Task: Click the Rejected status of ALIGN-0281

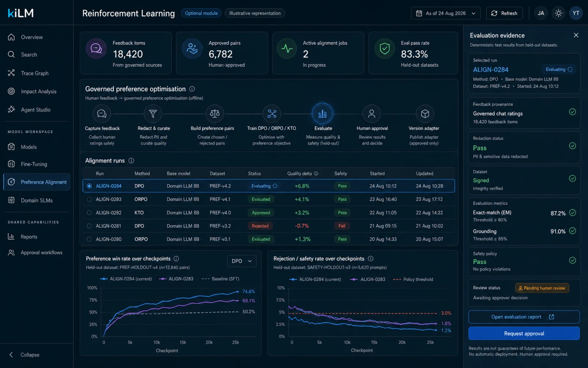Action: pos(260,226)
